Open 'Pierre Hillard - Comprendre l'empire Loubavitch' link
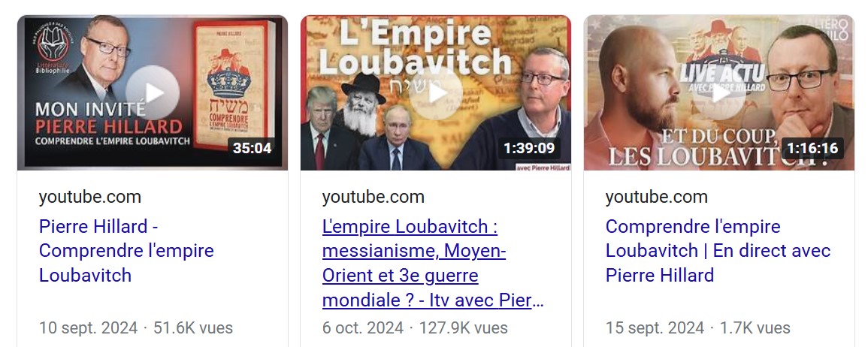 [x=126, y=251]
